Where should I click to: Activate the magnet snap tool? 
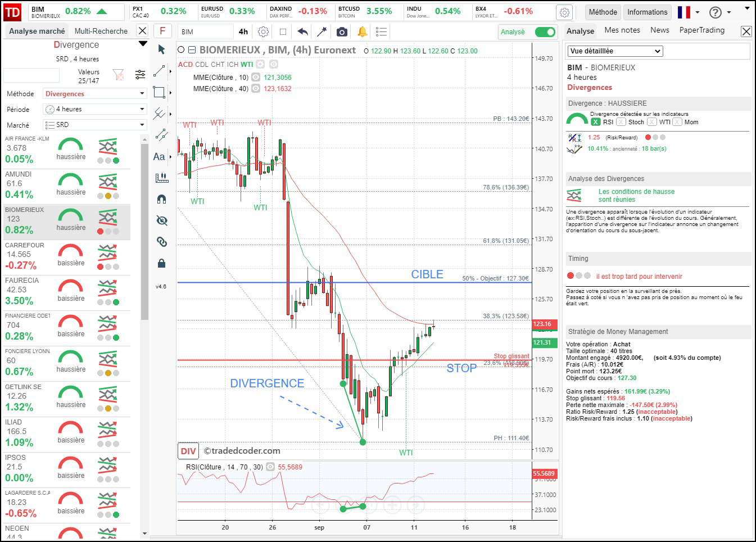coord(161,199)
